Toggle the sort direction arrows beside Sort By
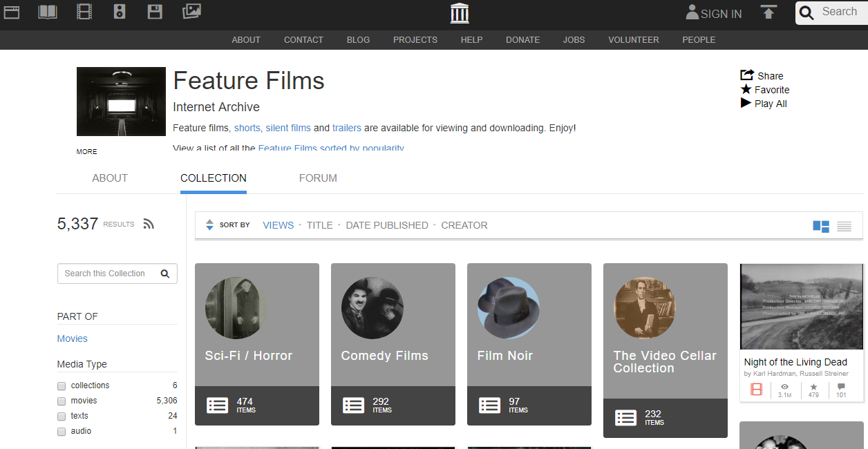 (x=209, y=225)
